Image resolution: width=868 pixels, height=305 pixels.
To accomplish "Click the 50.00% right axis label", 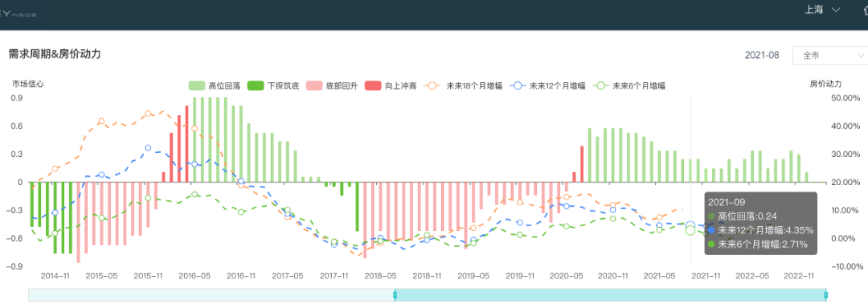I will pos(845,98).
